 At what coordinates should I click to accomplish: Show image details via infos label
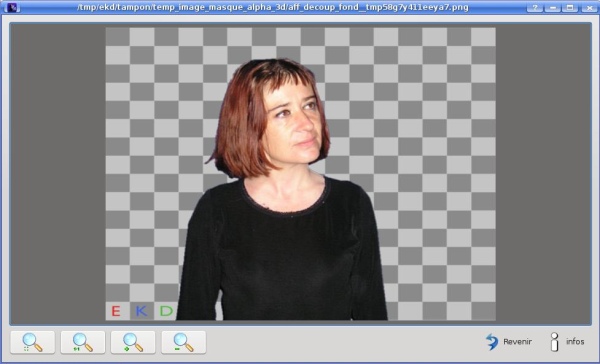pos(575,341)
